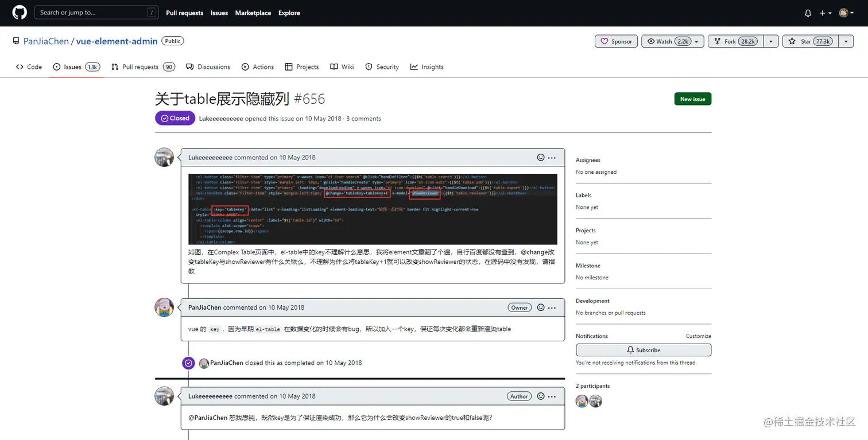The height and width of the screenshot is (440, 868).
Task: Click the GitHub logo home icon
Action: click(19, 12)
